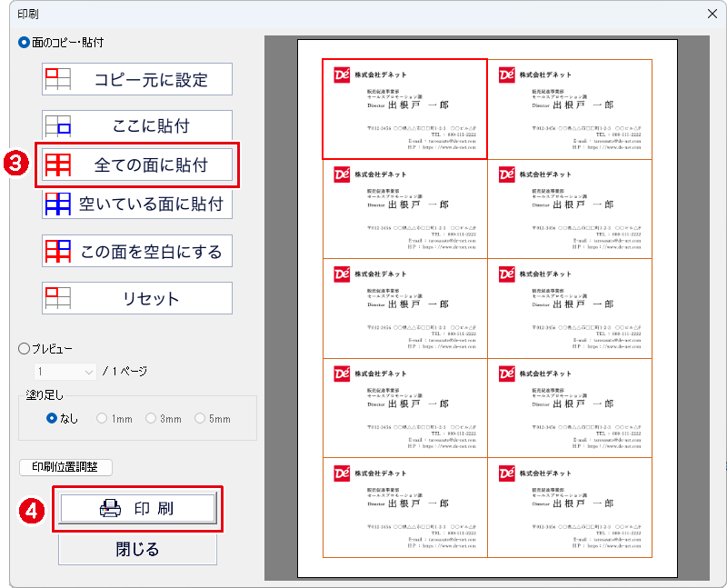Click the blue-cell icon on ここに貼付
The width and height of the screenshot is (727, 588).
[x=58, y=126]
